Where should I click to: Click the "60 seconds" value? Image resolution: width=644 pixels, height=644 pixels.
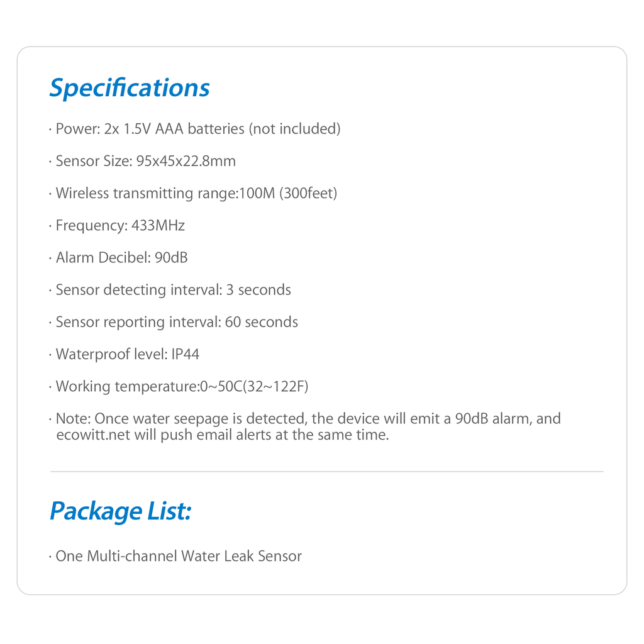click(262, 322)
